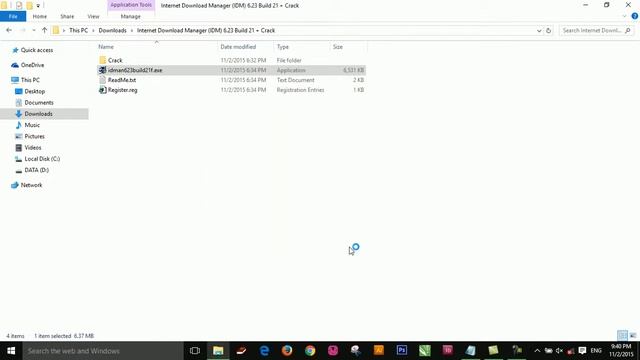Screen dimensions: 640x360
Task: Expand the address bar history dropdown
Action: tap(539, 31)
